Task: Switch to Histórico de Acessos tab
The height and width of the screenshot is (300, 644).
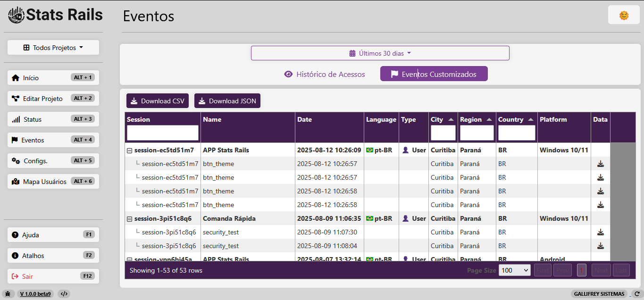Action: tap(325, 74)
